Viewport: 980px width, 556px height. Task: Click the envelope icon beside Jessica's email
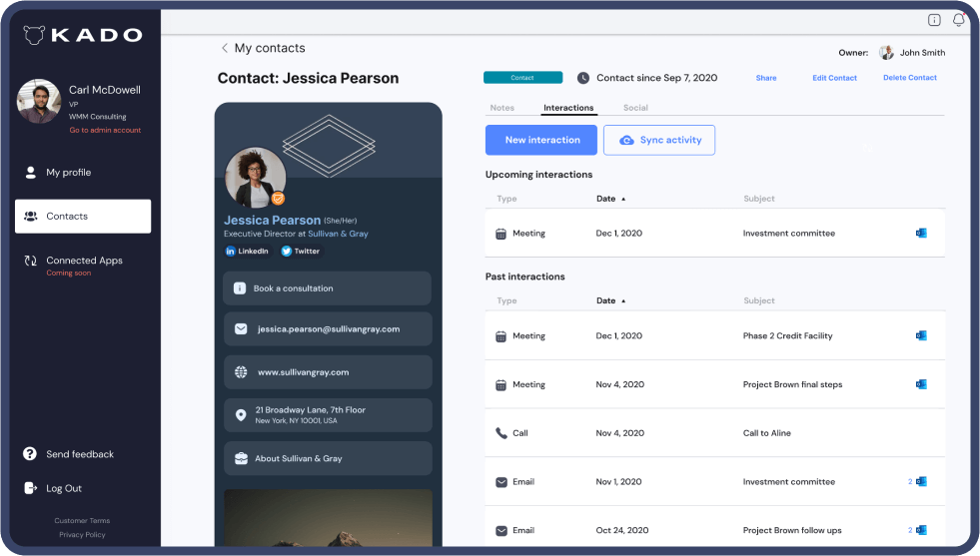241,328
